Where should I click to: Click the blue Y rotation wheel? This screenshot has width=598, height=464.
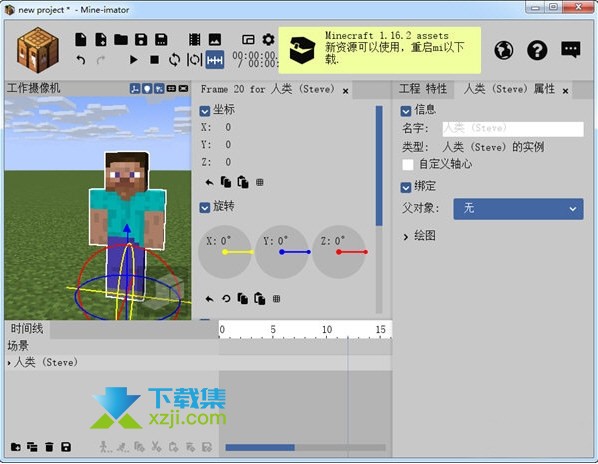(282, 252)
